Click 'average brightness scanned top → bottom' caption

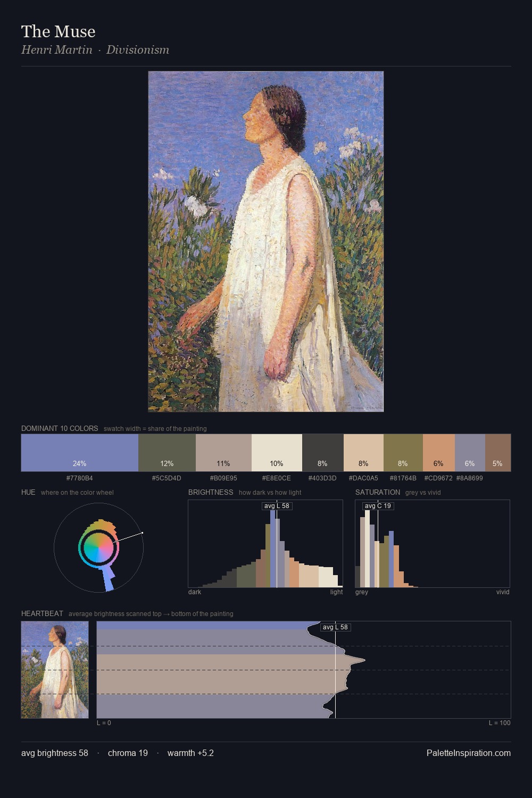[x=151, y=614]
